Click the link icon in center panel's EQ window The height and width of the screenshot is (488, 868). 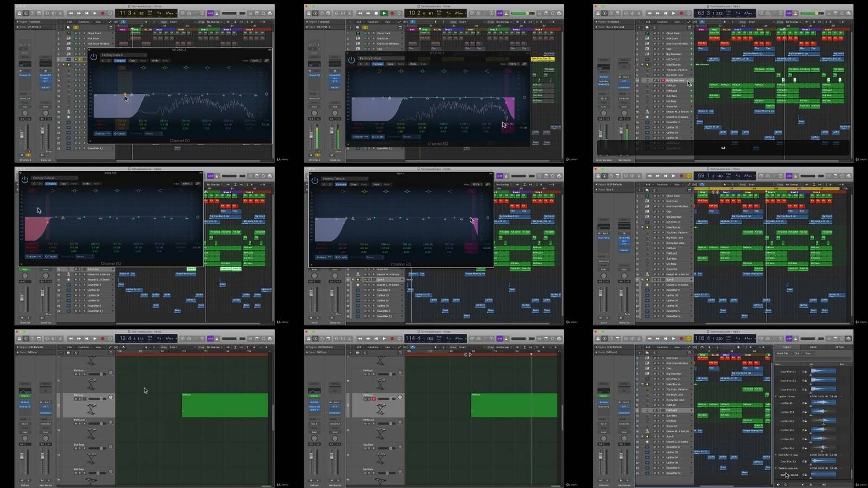pyautogui.click(x=488, y=184)
